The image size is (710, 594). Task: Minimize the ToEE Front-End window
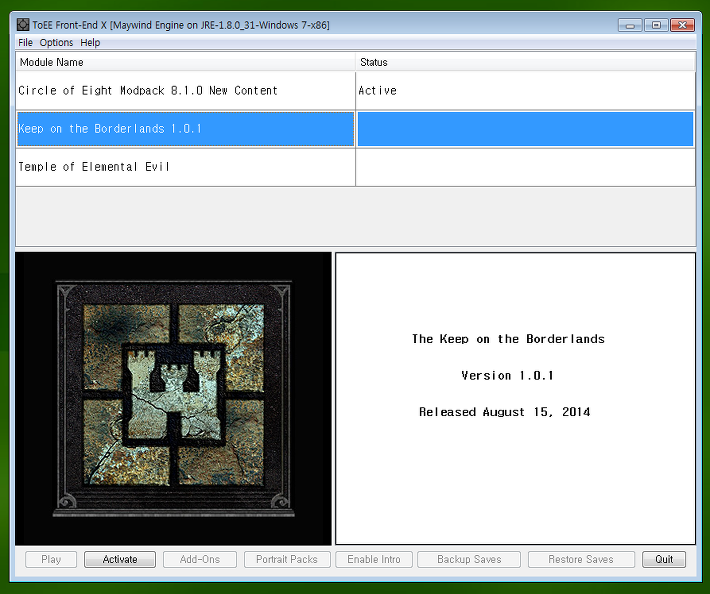[x=630, y=25]
